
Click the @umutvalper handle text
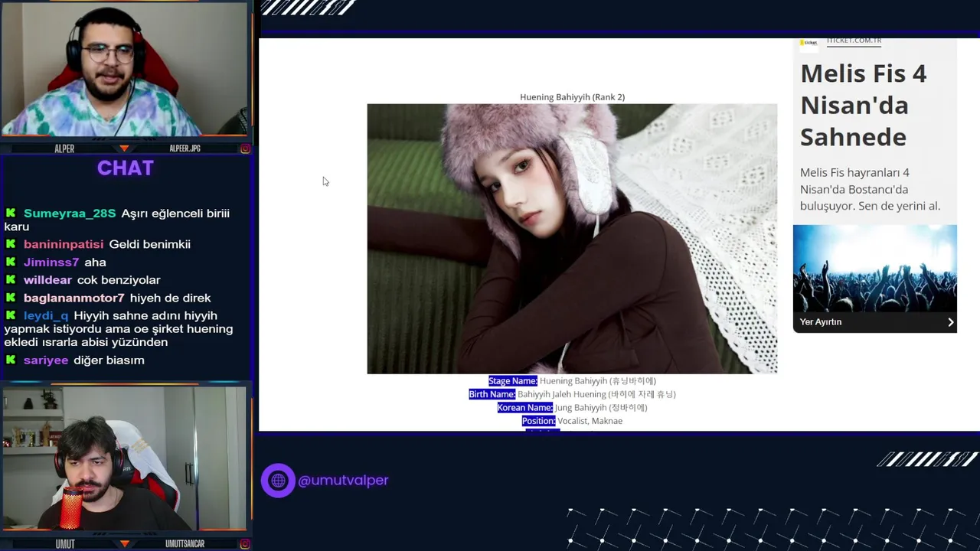[x=343, y=481]
